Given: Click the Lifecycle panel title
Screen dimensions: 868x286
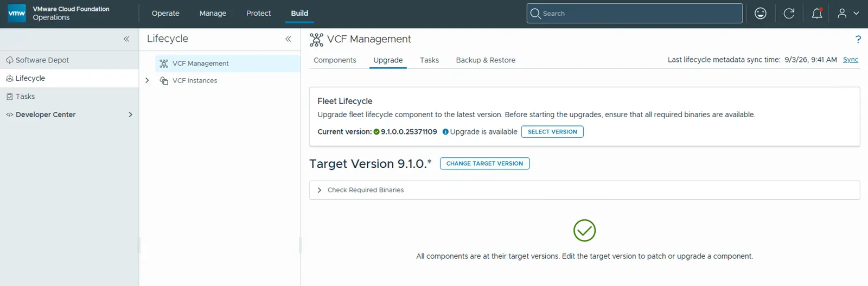Looking at the screenshot, I should 168,39.
